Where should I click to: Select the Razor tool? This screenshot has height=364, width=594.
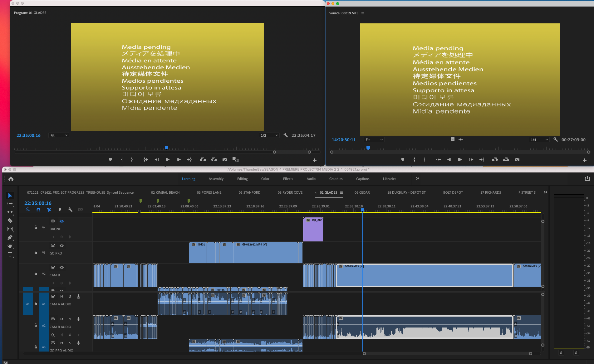point(10,221)
